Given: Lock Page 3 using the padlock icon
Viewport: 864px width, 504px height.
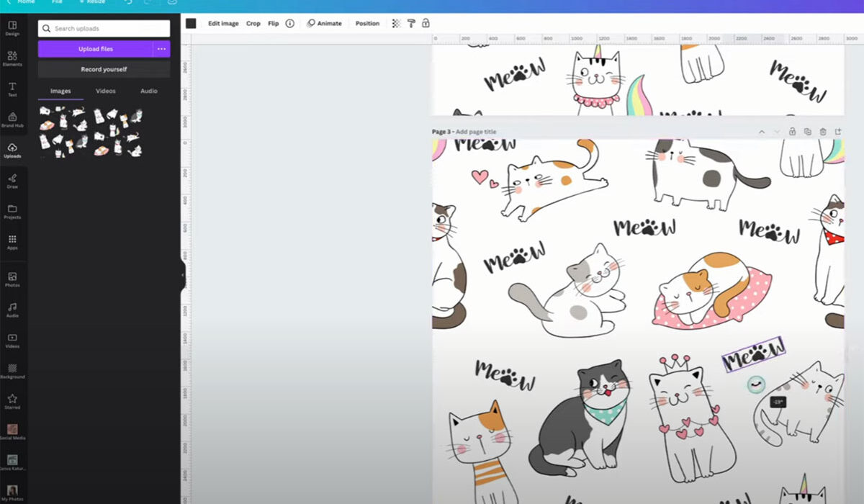Looking at the screenshot, I should pyautogui.click(x=792, y=132).
